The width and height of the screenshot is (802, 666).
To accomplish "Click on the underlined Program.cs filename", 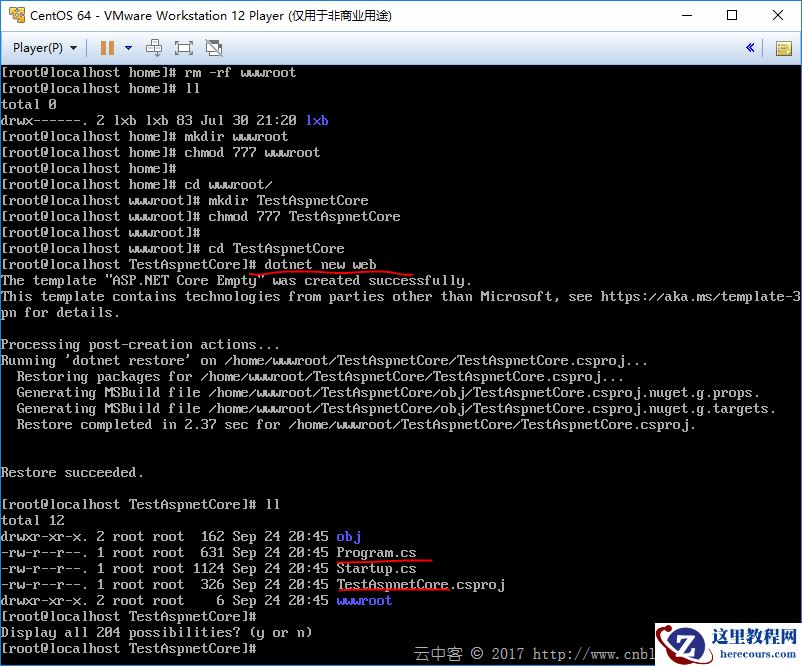I will (x=376, y=552).
